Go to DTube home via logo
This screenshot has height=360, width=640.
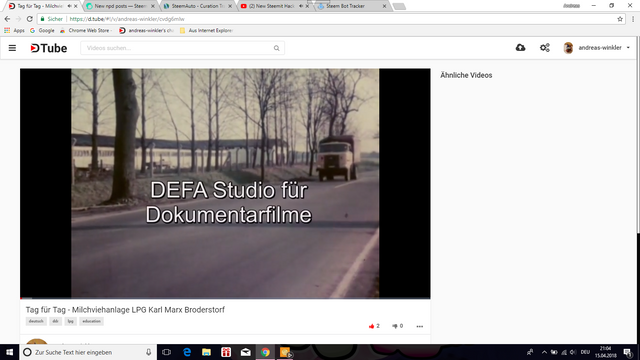pos(49,48)
